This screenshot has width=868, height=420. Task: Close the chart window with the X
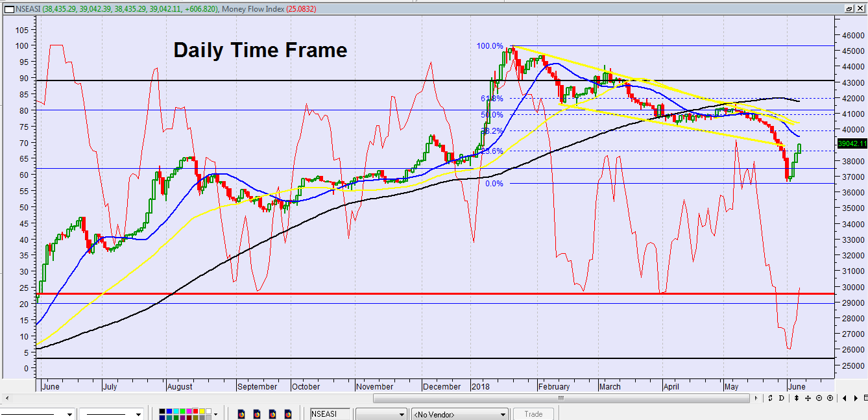pyautogui.click(x=860, y=8)
